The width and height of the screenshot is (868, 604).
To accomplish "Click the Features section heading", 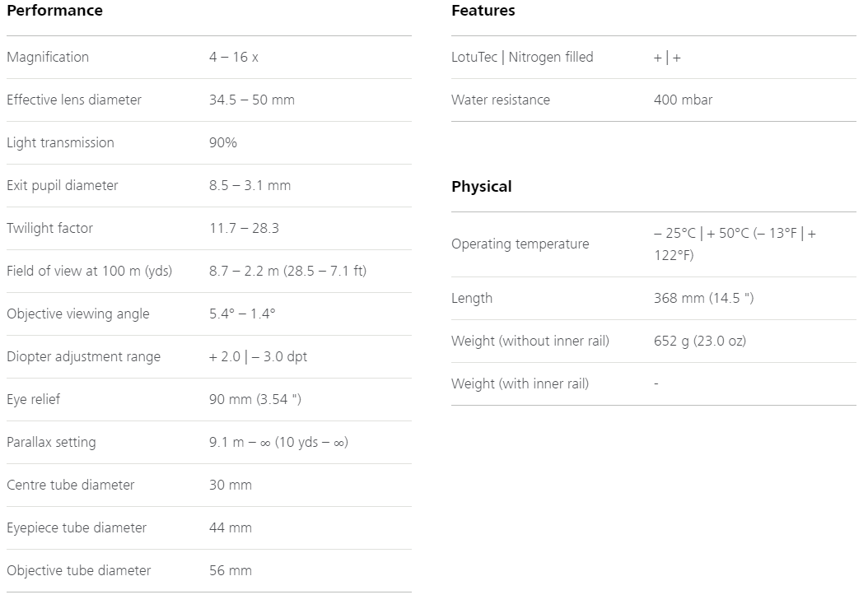I will tap(483, 11).
